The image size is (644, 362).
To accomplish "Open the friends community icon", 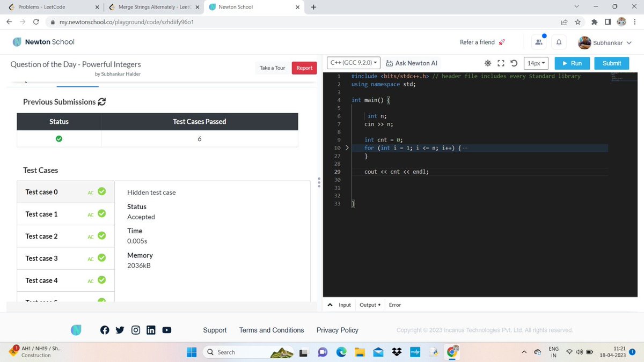I will [539, 42].
